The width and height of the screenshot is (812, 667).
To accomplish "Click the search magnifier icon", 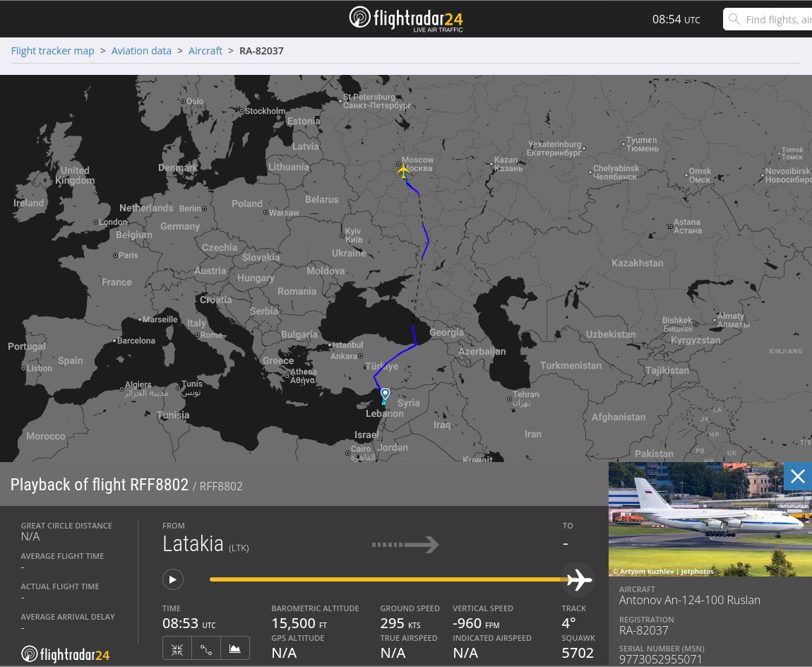I will [x=734, y=19].
